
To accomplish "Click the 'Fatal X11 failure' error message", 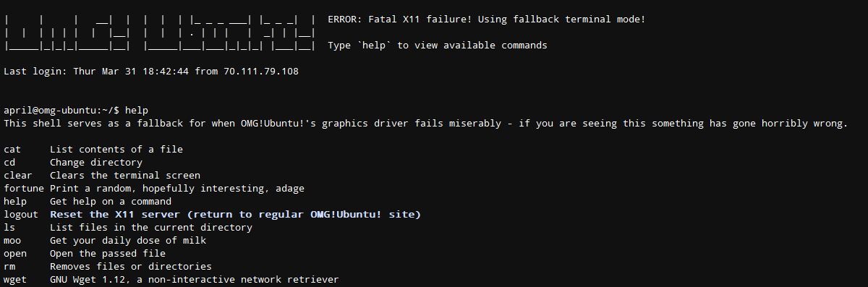I will click(486, 20).
